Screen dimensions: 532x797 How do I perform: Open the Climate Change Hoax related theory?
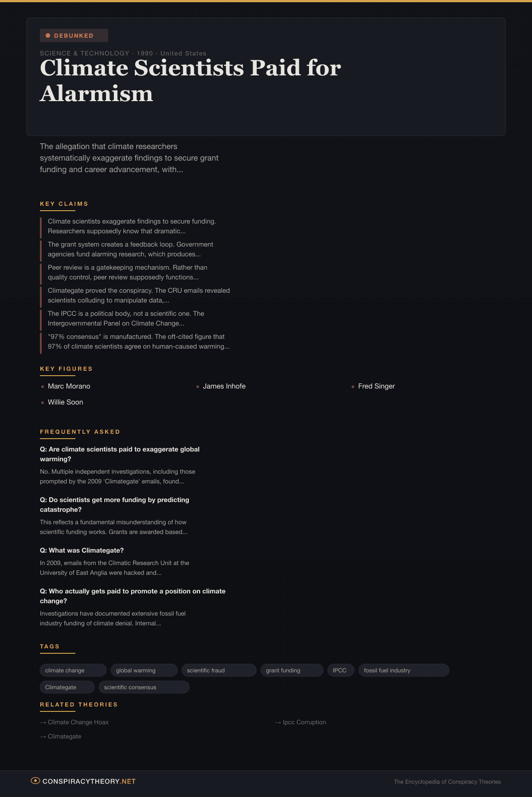[x=78, y=722]
